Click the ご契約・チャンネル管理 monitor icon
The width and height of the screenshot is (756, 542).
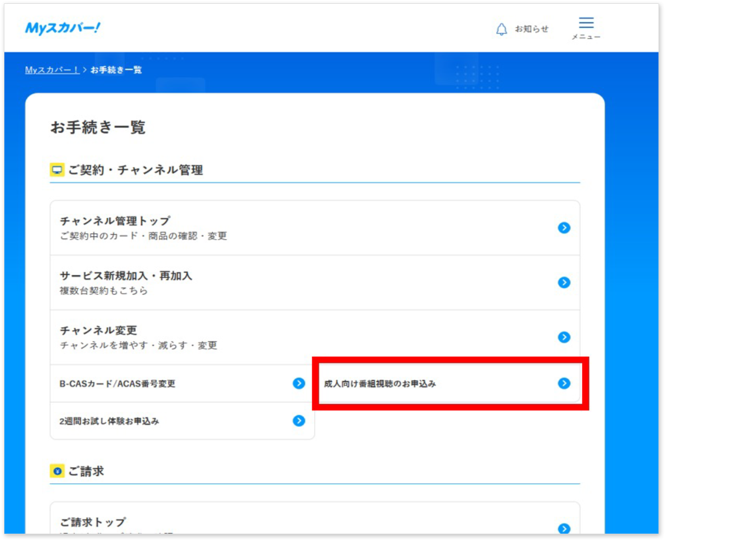point(57,170)
